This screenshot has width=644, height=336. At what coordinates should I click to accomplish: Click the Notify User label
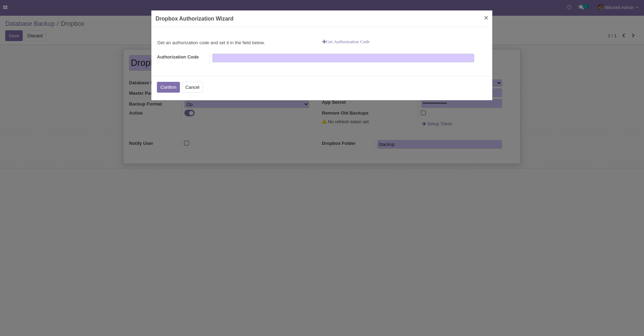[141, 143]
